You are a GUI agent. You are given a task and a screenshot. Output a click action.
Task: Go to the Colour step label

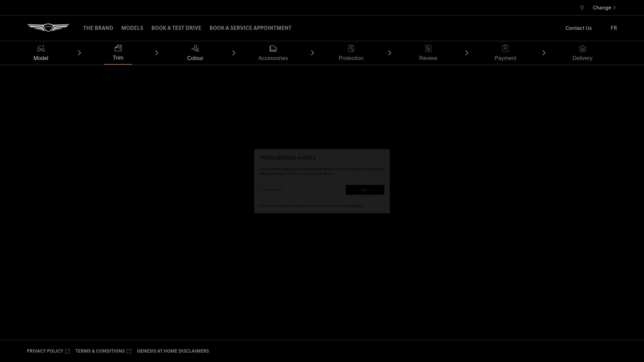[x=195, y=58]
